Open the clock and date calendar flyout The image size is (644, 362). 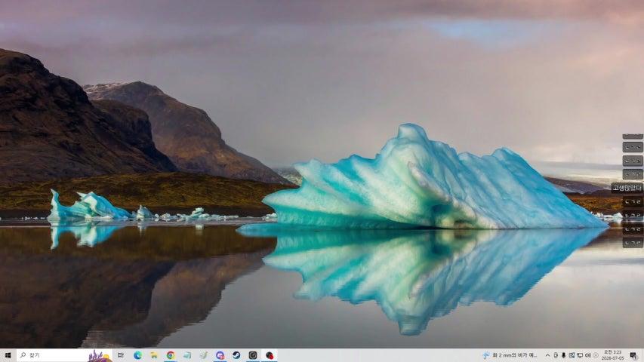pyautogui.click(x=613, y=355)
